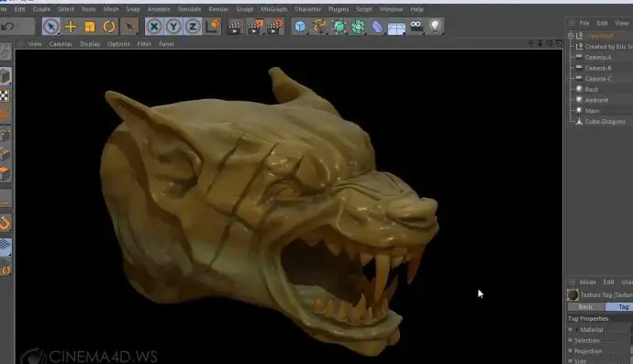Click Make Editable icon in left toolbar
This screenshot has height=364, width=633.
6,51
